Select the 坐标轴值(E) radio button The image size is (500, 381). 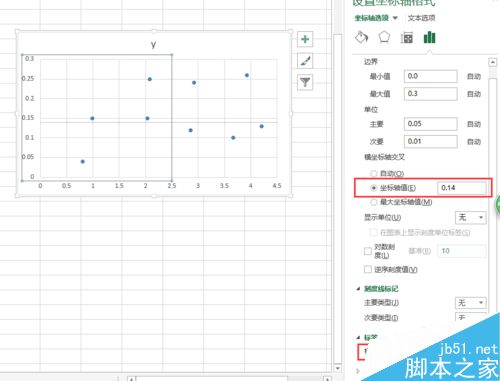click(374, 188)
